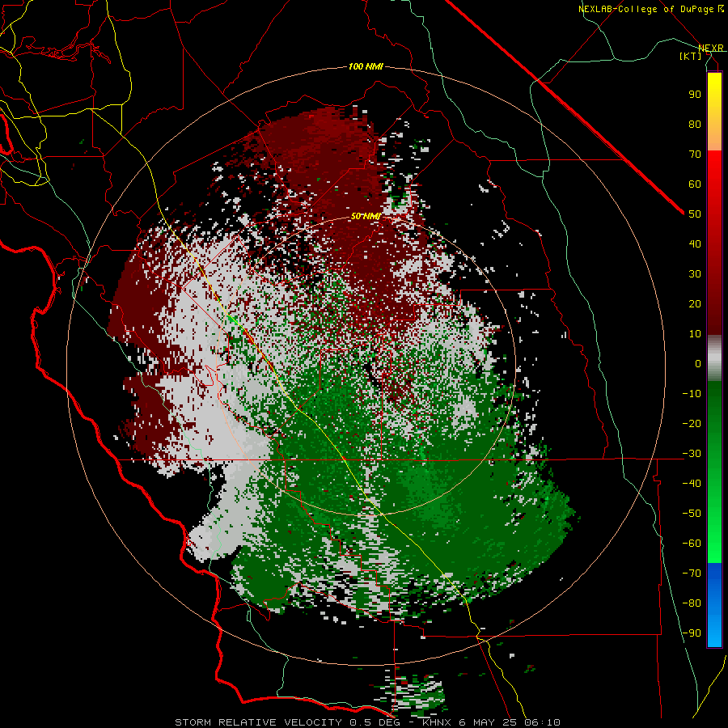Click the 60 value on the velocity legend
728x728 pixels.
pos(695,184)
